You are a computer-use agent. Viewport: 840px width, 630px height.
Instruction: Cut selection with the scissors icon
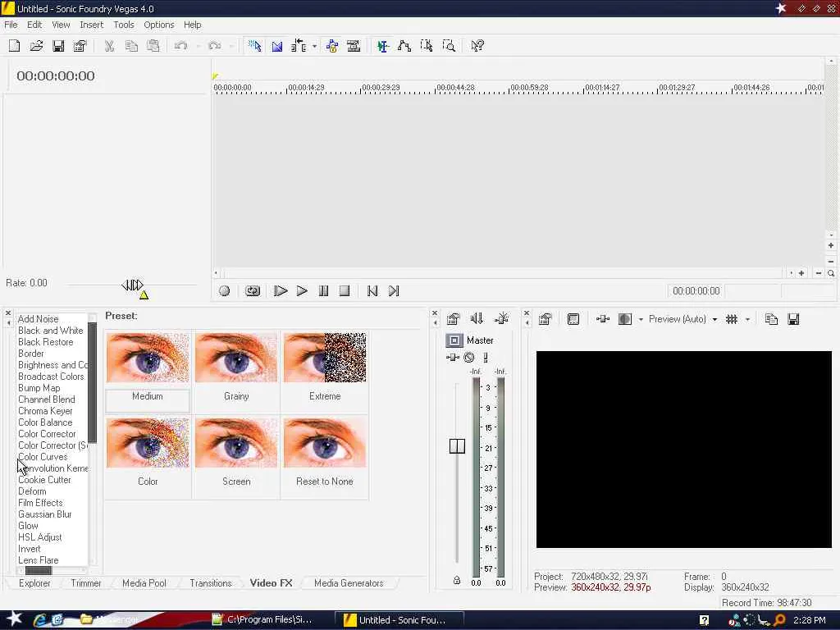pos(109,46)
